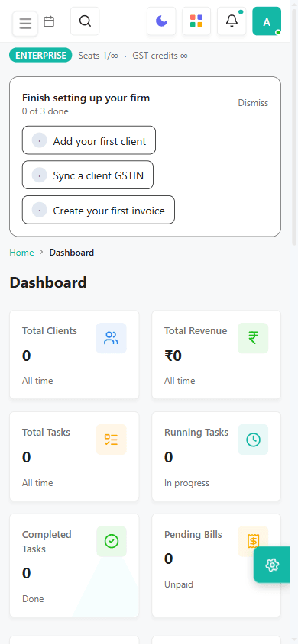Screen dimensions: 298x644
Task: Click the 'Completed Tasks' card title
Action: point(47,542)
